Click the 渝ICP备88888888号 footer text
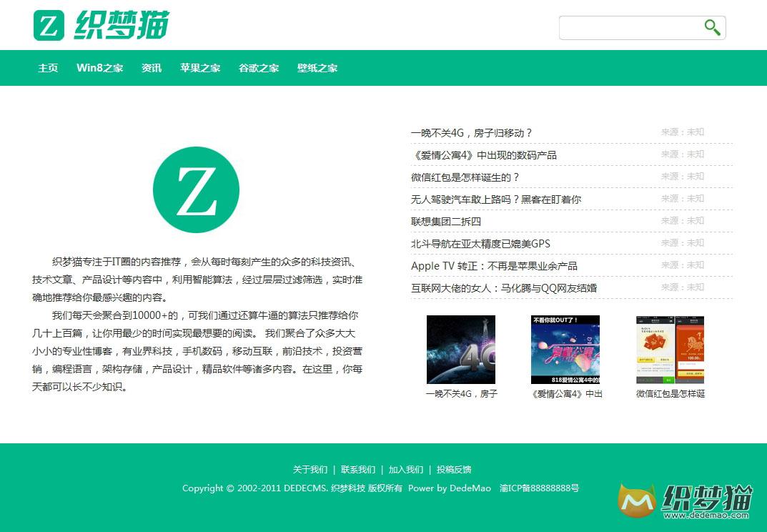This screenshot has height=532, width=767. point(540,488)
